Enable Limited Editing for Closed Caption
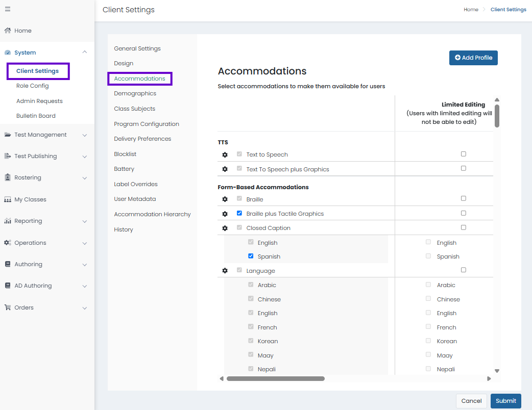 point(464,227)
